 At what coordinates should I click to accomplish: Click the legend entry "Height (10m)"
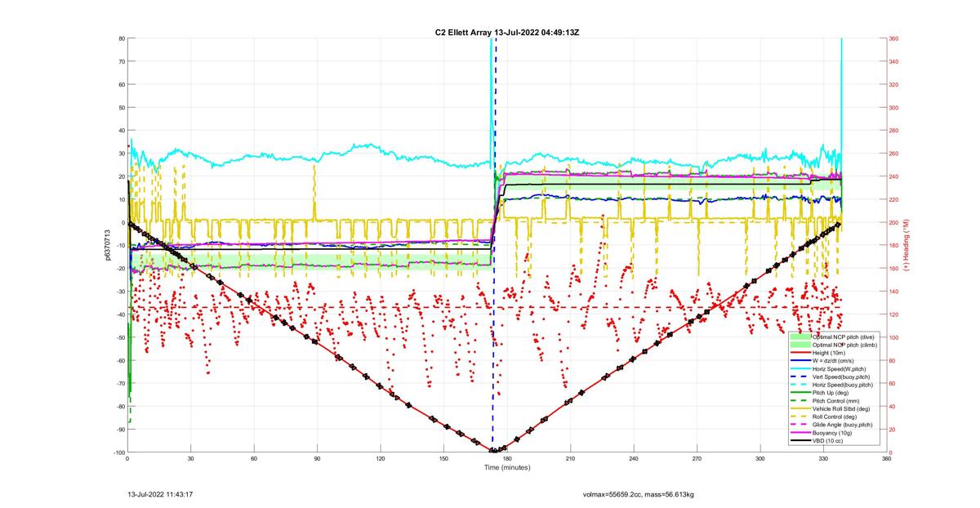coord(828,353)
